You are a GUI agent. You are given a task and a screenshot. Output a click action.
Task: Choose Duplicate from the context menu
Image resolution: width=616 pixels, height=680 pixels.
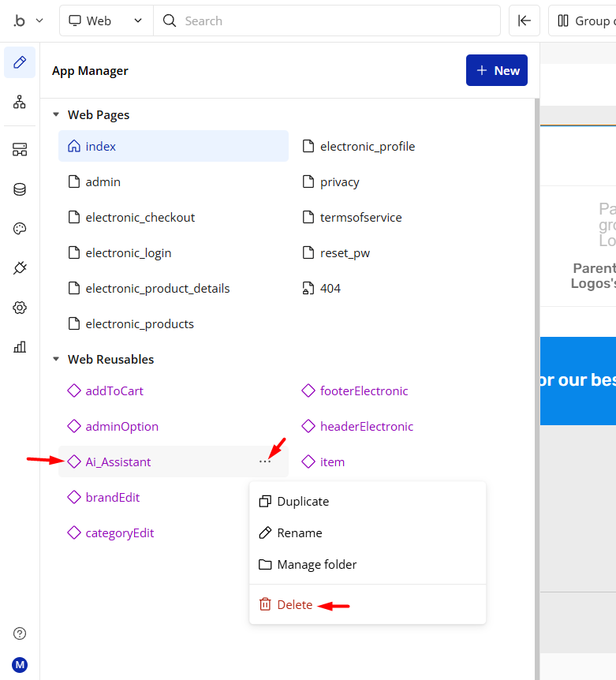(302, 502)
